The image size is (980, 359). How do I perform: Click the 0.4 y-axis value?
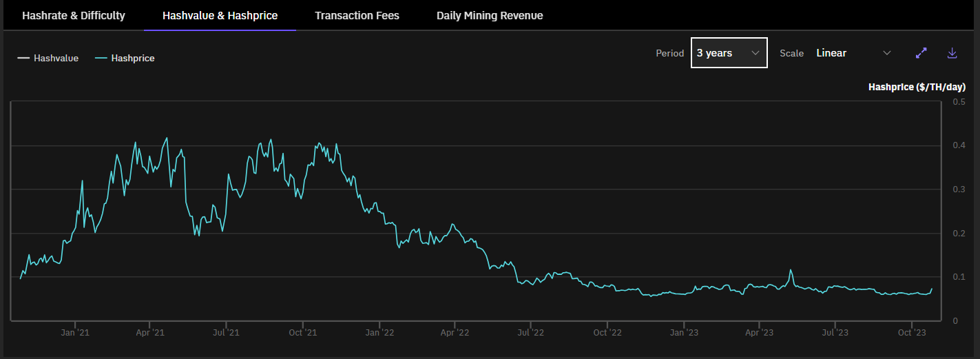coord(959,145)
